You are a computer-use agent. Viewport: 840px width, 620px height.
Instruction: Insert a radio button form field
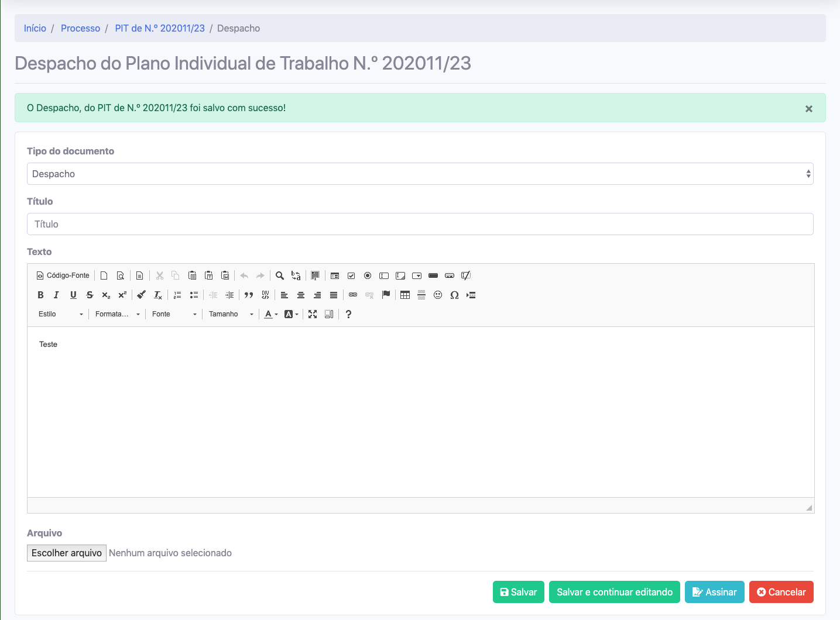click(368, 275)
